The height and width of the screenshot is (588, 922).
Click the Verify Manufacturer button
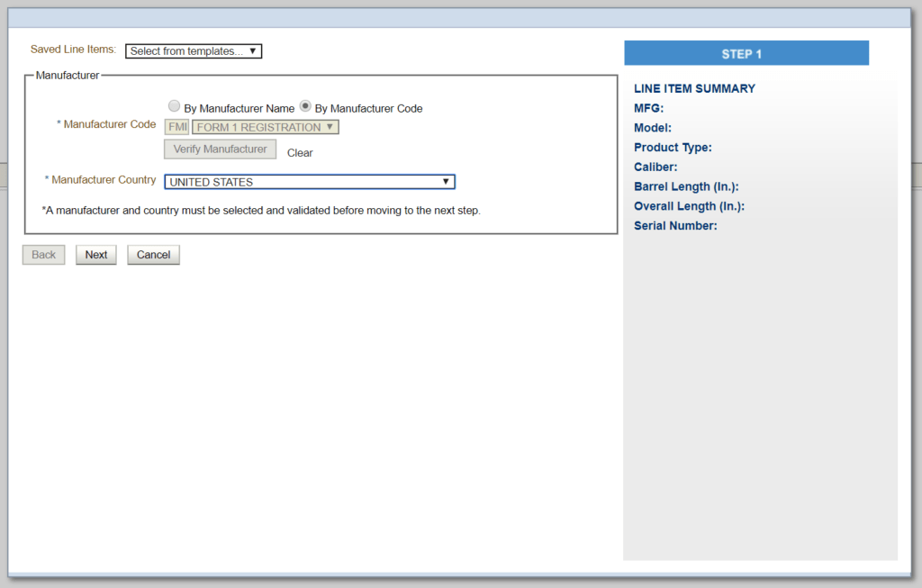point(220,149)
